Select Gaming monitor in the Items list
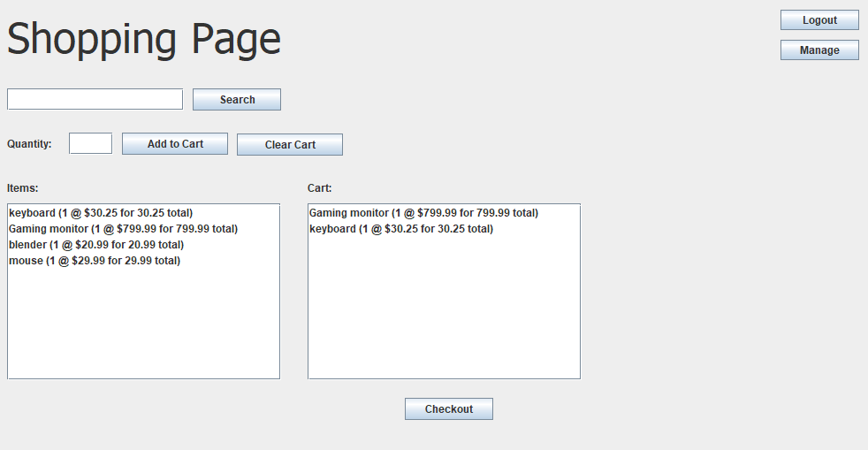Screen dimensions: 868x450 click(123, 229)
